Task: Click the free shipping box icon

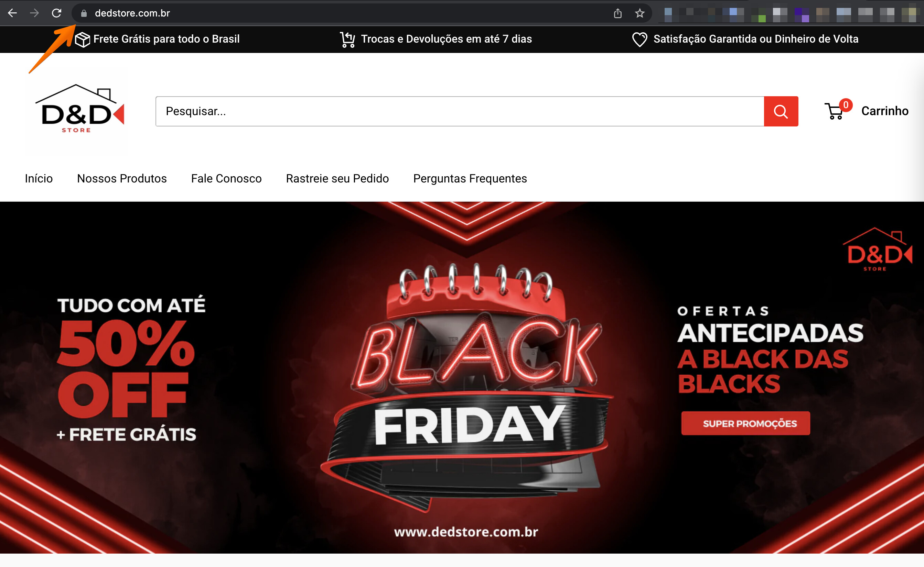Action: point(82,40)
